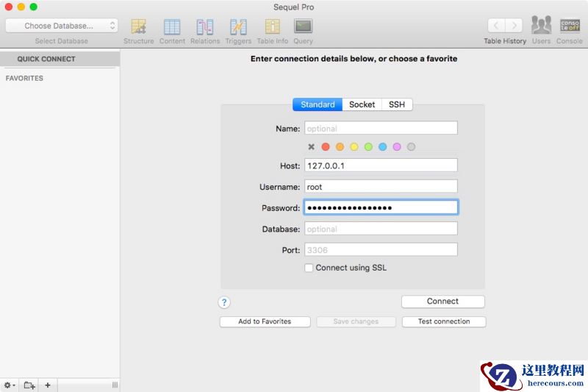Pick the yellow color swatch
The width and height of the screenshot is (588, 392).
coord(354,146)
